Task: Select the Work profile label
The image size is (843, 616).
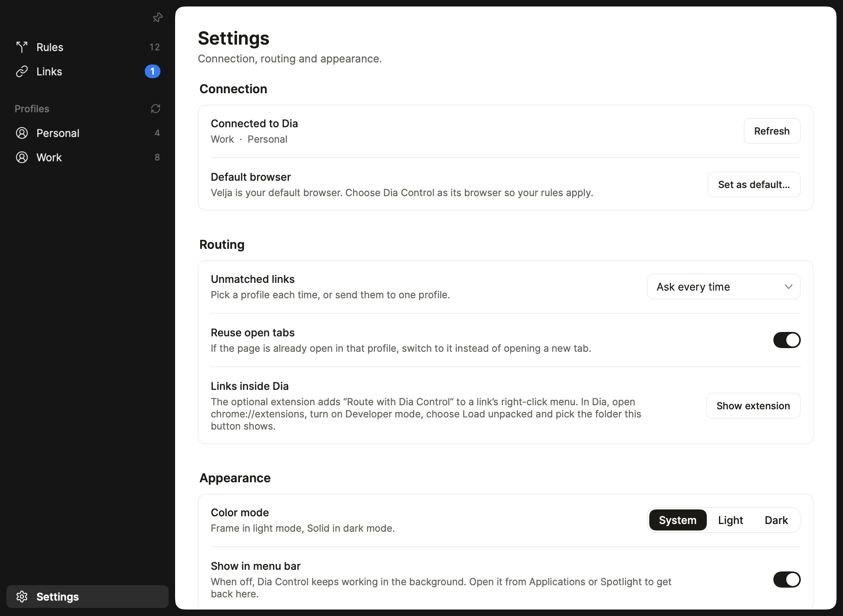Action: pos(49,157)
